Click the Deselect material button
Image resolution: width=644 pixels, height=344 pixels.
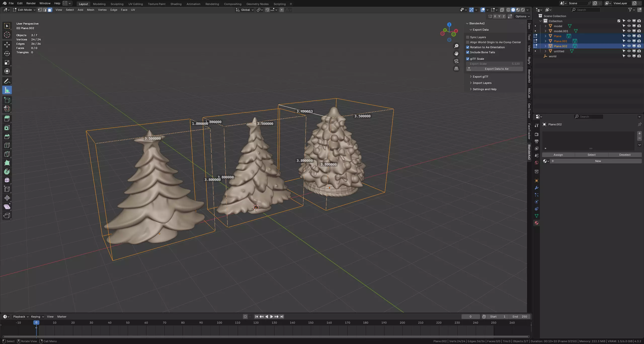tap(625, 155)
